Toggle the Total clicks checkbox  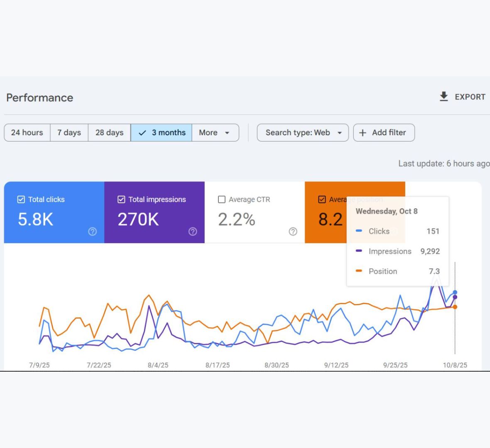point(21,200)
